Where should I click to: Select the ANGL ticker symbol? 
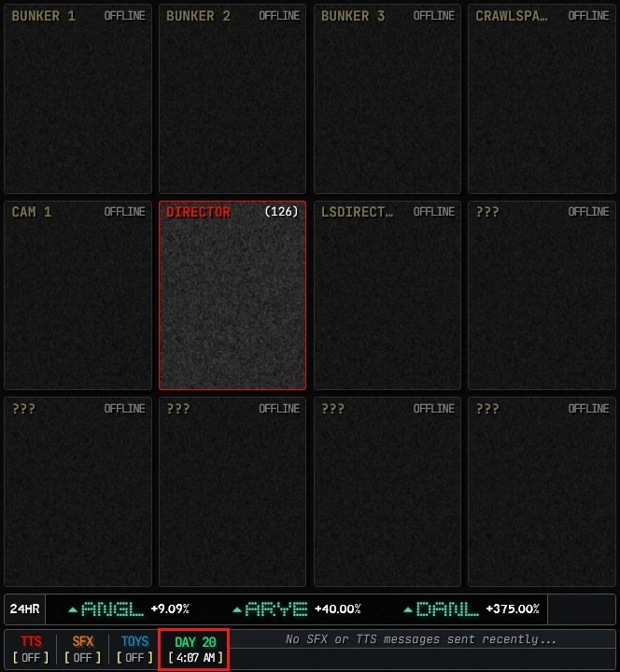click(x=112, y=609)
